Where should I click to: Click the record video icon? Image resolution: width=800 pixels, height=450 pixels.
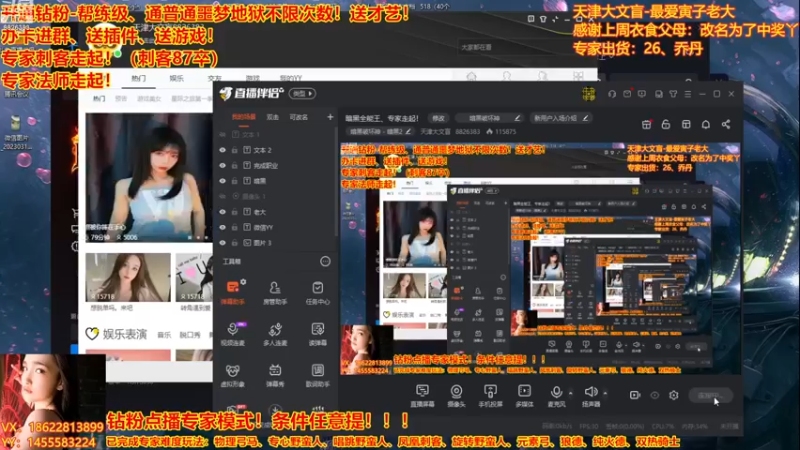[635, 395]
